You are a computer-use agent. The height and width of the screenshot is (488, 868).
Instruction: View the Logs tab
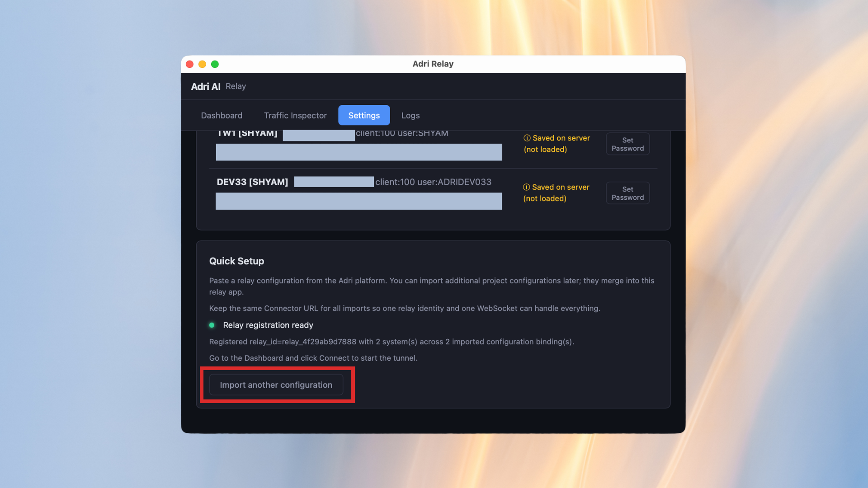[410, 115]
